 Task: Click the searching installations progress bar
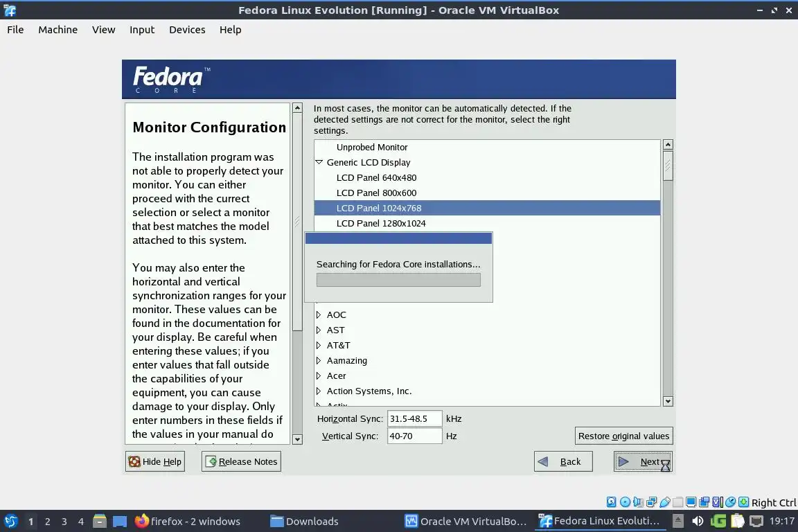click(398, 279)
